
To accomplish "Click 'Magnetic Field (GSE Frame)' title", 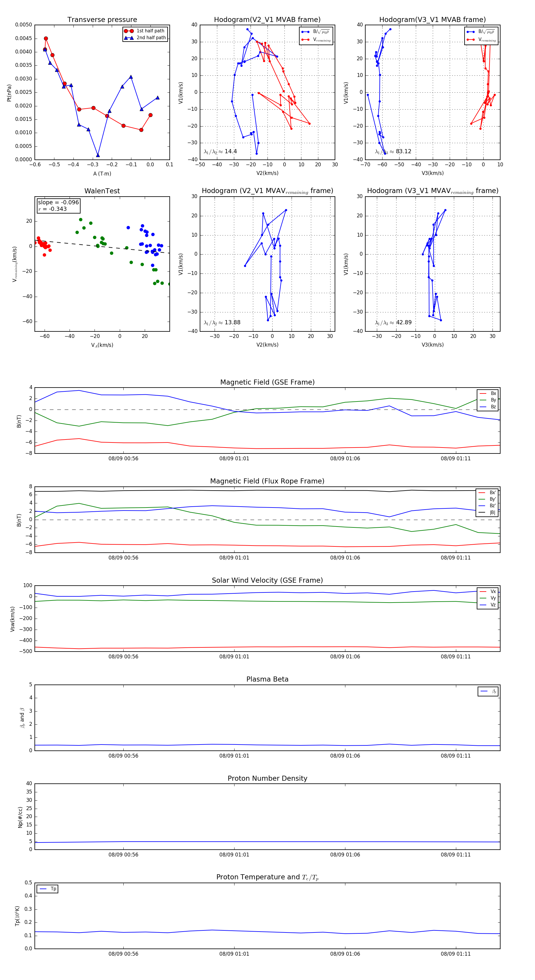I will (267, 382).
